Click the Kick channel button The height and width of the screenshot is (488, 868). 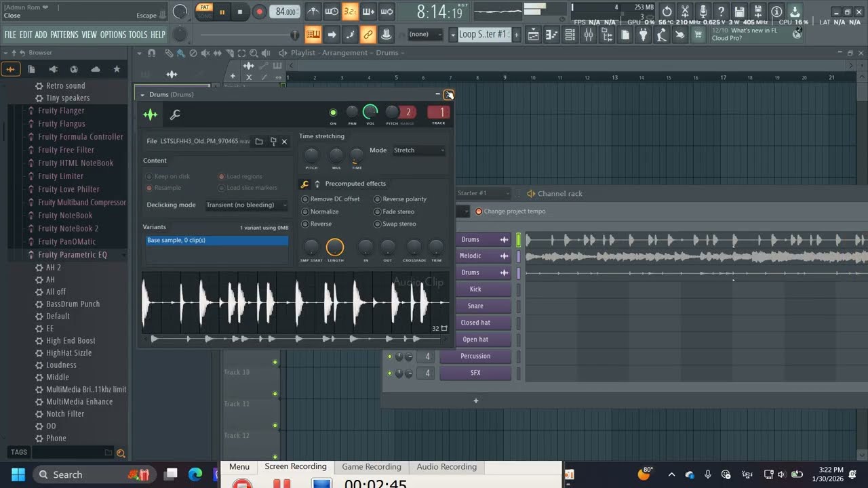[475, 289]
